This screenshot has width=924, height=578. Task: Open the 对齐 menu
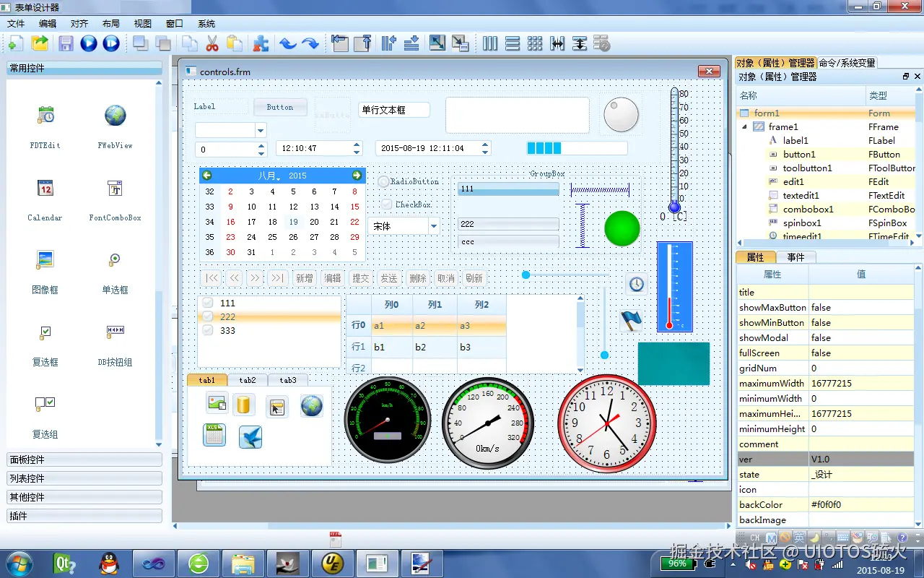click(79, 24)
